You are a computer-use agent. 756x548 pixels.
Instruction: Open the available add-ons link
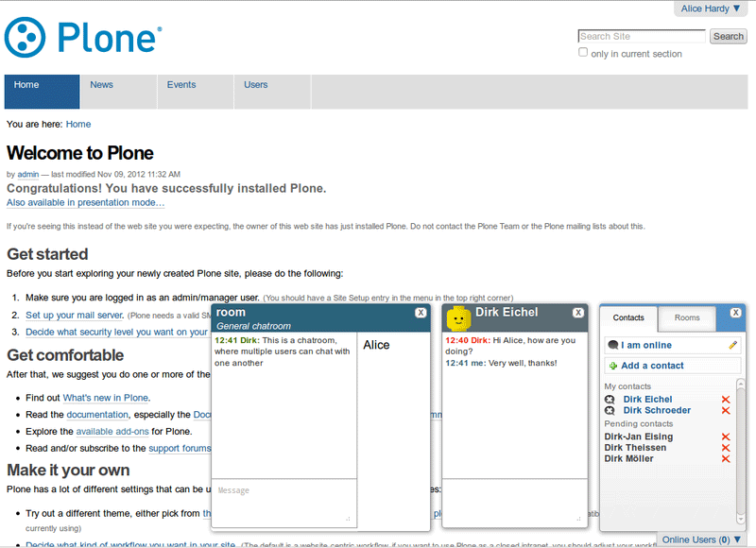[112, 432]
